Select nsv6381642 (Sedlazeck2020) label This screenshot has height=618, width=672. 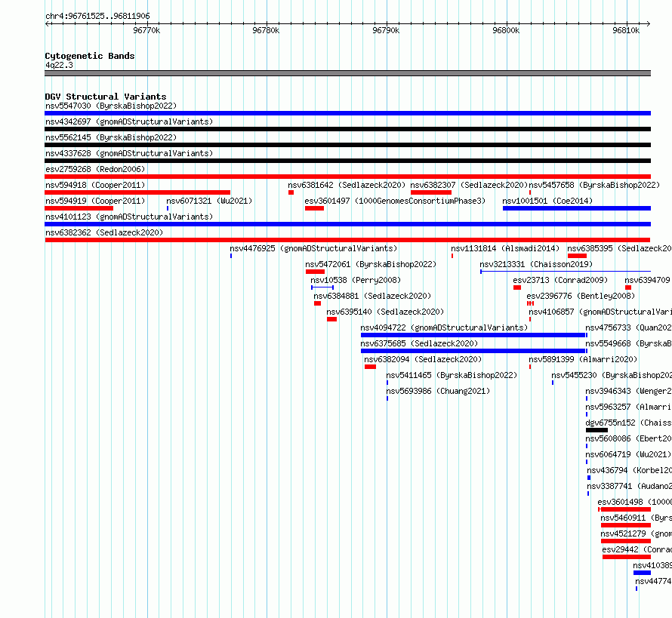click(347, 185)
